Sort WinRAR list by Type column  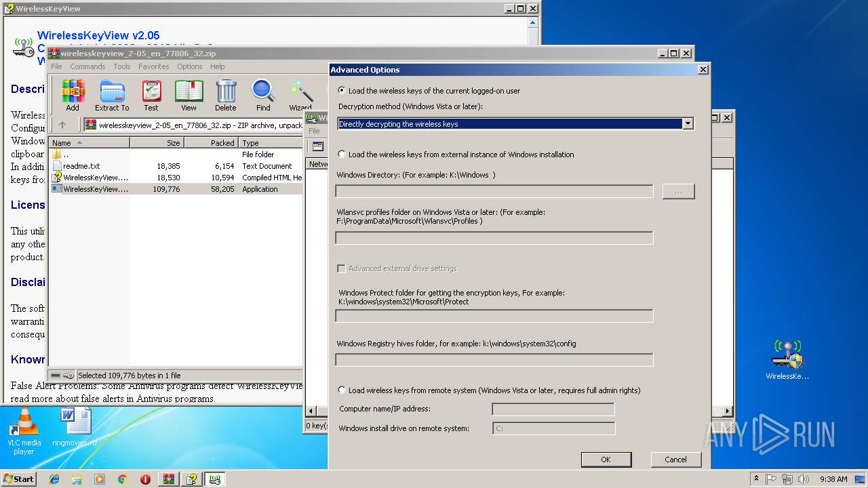271,143
